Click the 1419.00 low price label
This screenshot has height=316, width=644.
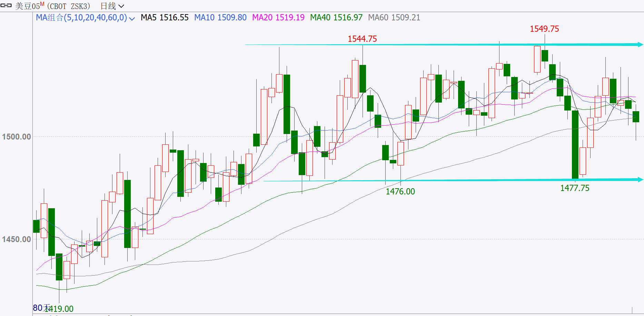[x=59, y=309]
